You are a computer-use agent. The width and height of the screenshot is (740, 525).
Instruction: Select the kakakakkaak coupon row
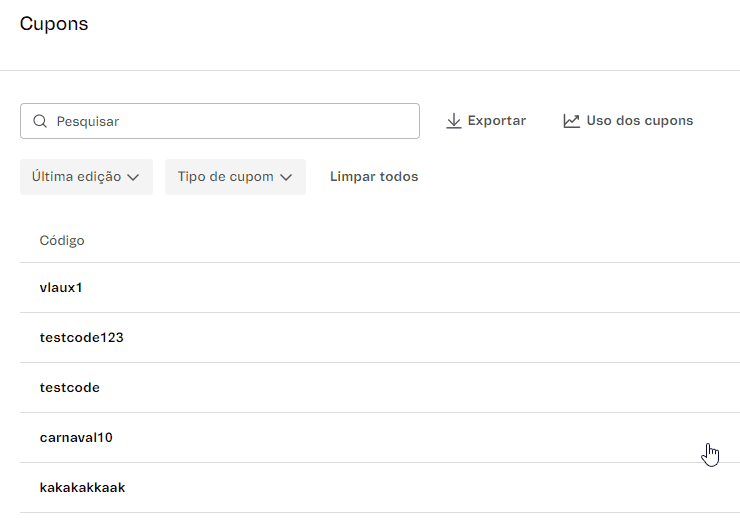(x=82, y=488)
